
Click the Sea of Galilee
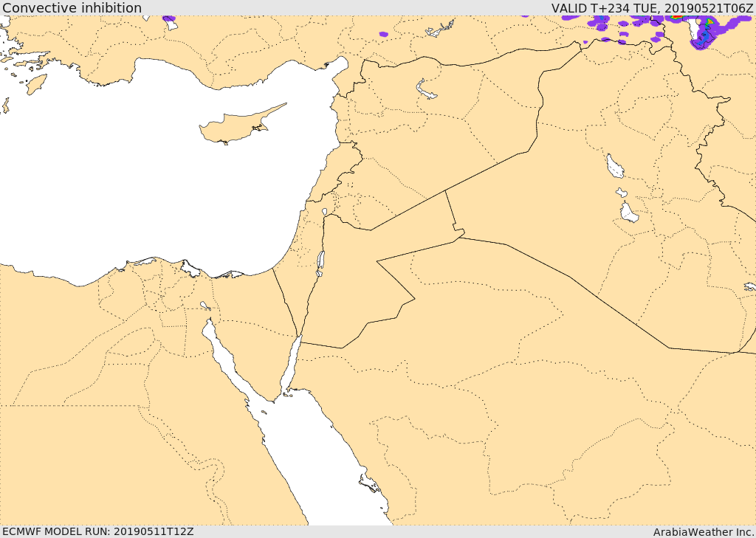point(324,212)
